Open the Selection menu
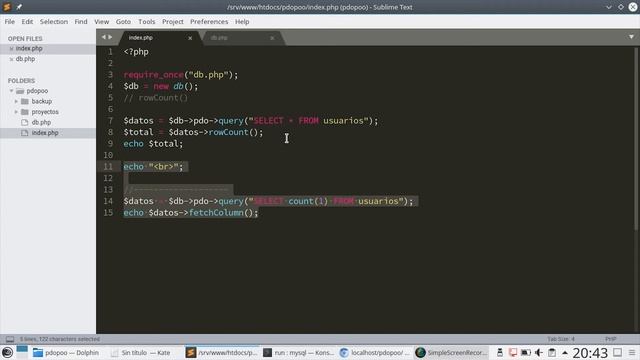The image size is (640, 360). tap(53, 22)
